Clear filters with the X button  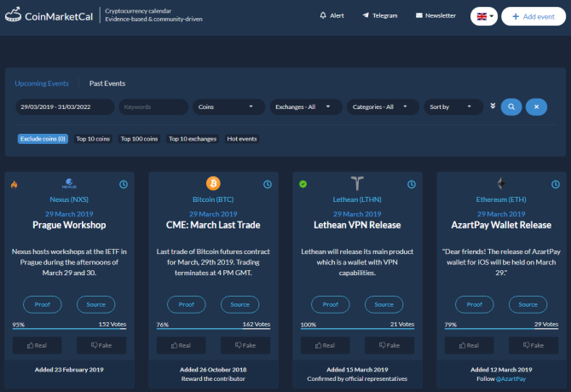coord(536,107)
